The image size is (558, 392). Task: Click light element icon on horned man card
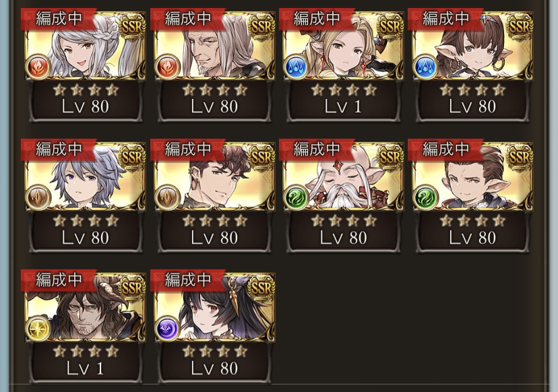pyautogui.click(x=38, y=328)
